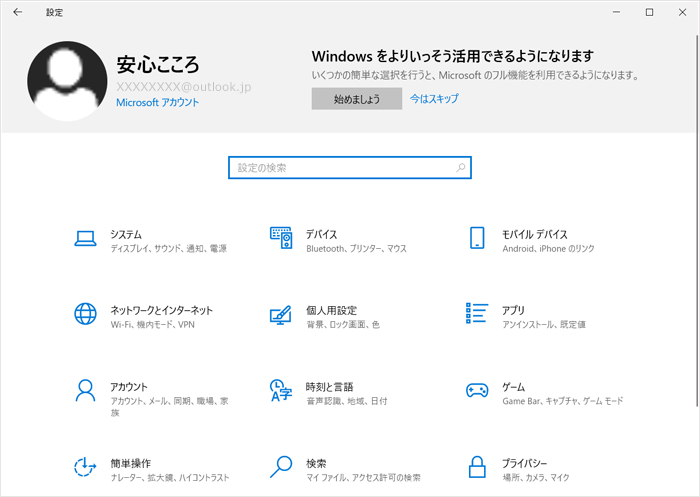Click the 場所、カメラ、マイク description
Screen dimensions: 700x497
(x=536, y=478)
